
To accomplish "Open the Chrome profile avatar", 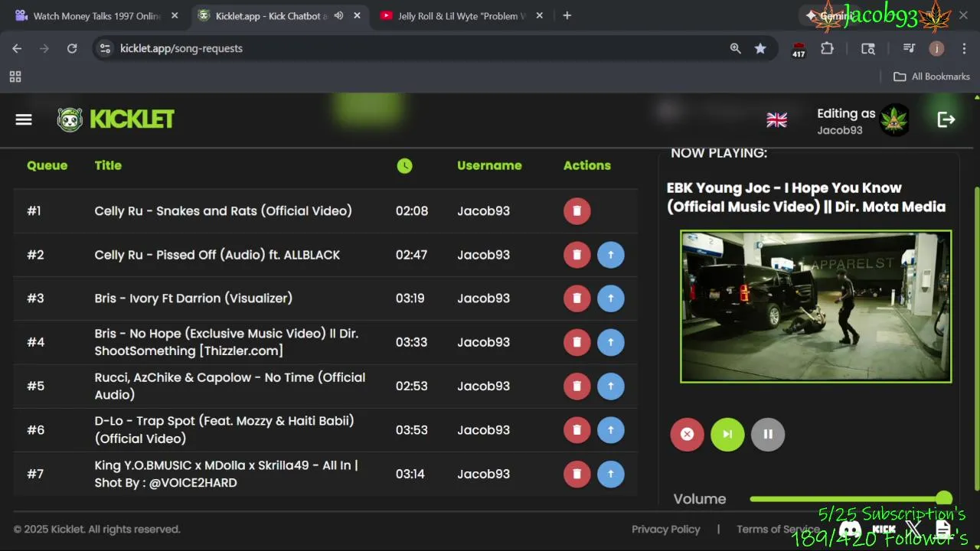I will [936, 48].
